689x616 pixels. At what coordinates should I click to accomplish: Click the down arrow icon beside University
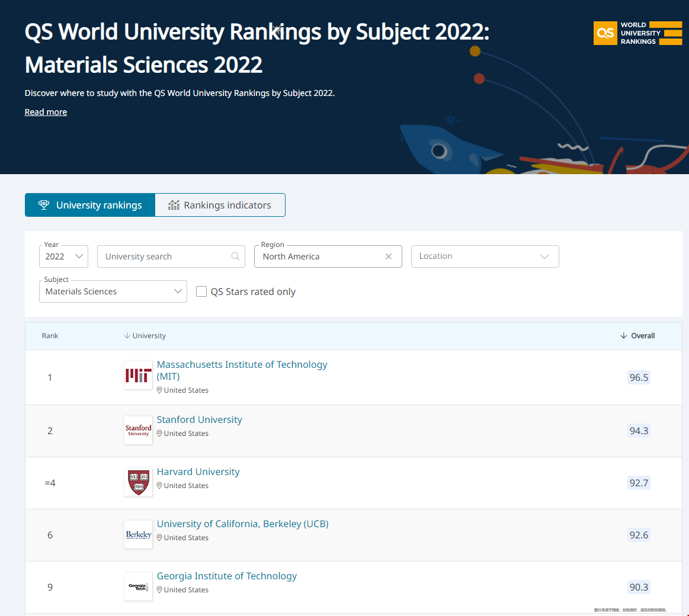tap(127, 336)
